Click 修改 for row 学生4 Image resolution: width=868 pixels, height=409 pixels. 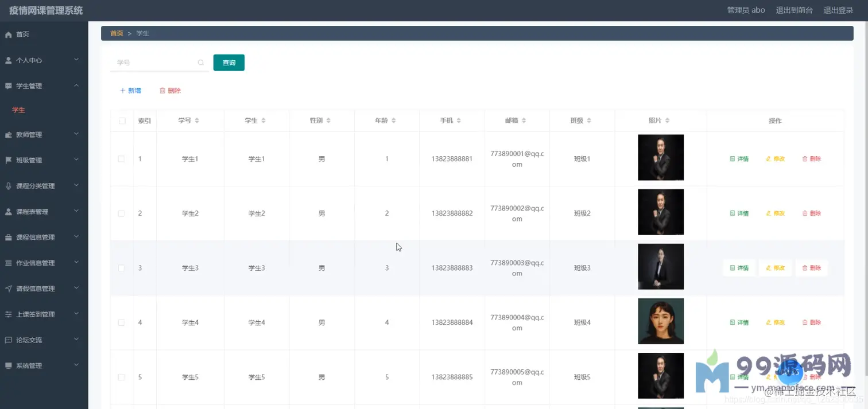point(775,322)
